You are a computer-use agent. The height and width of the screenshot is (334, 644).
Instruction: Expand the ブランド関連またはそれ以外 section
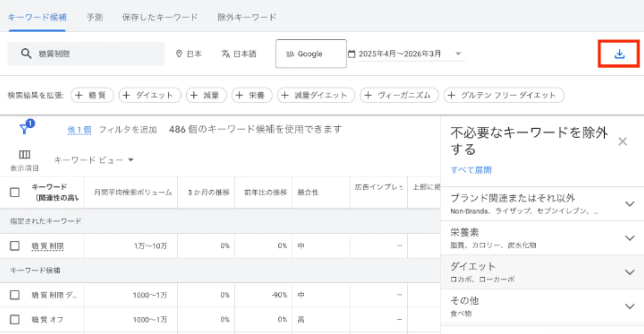(x=542, y=203)
